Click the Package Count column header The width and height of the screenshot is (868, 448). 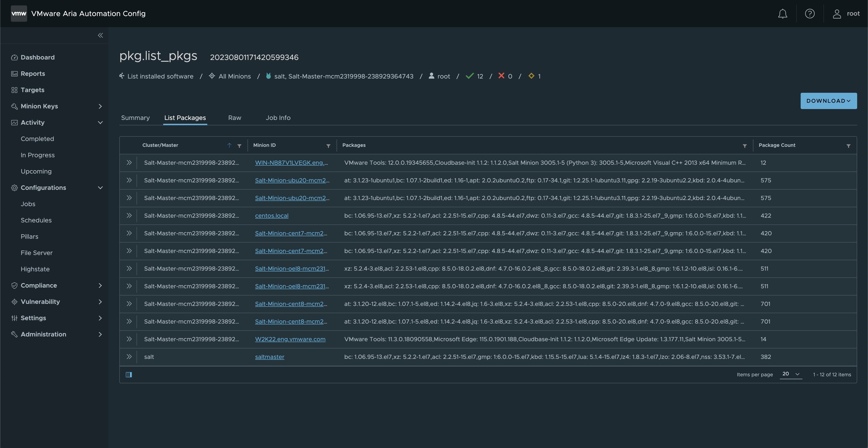coord(777,145)
